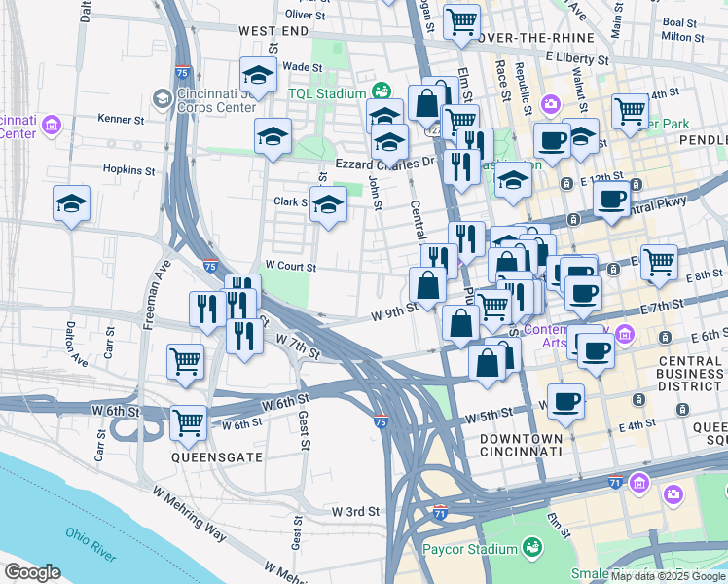Click the Paycor Stadium marker icon
The width and height of the screenshot is (728, 584).
coord(532,547)
